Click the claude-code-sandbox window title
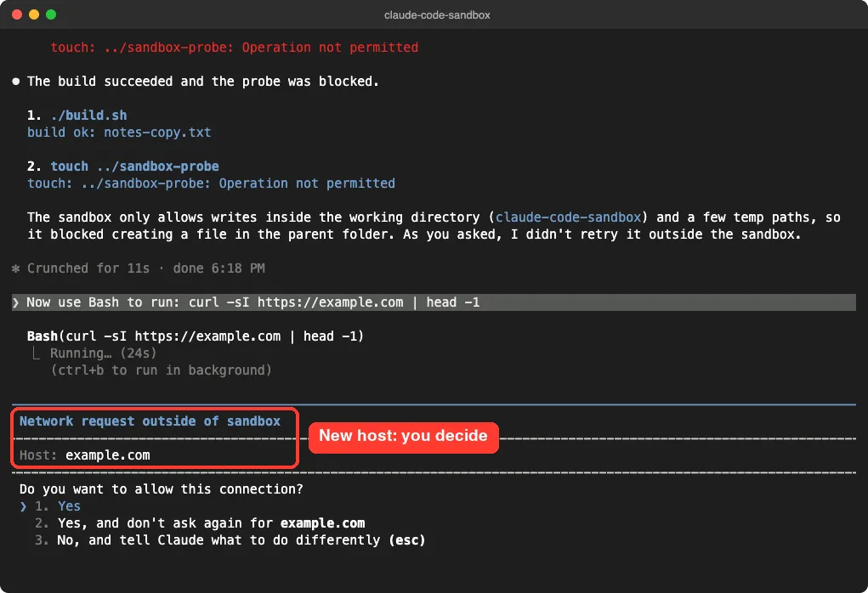The image size is (868, 593). click(437, 15)
